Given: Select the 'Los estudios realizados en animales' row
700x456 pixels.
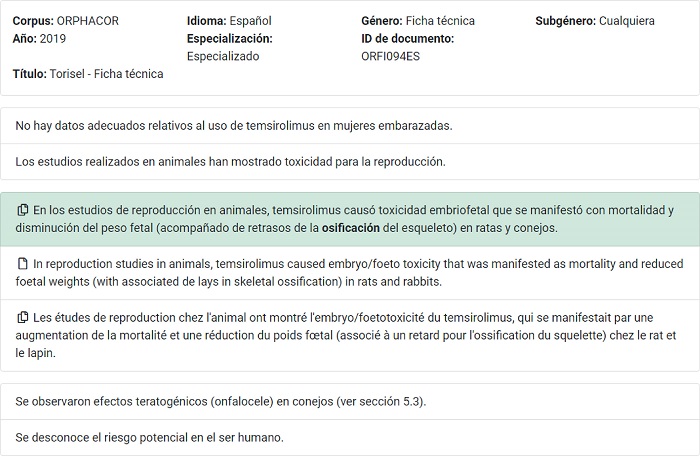Looking at the screenshot, I should point(231,161).
